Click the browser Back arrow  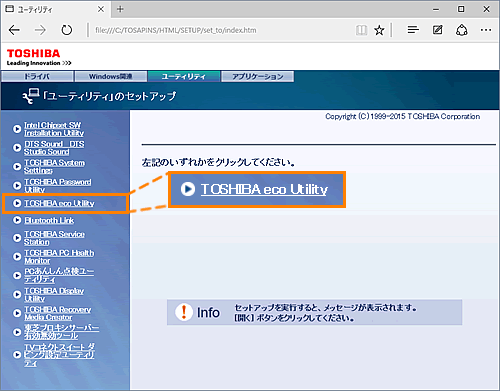tap(14, 30)
